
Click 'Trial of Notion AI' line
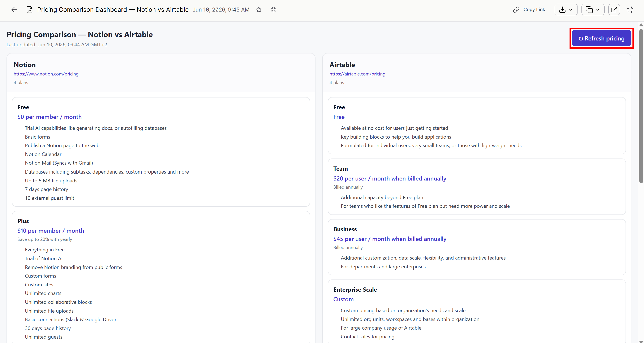tap(44, 259)
